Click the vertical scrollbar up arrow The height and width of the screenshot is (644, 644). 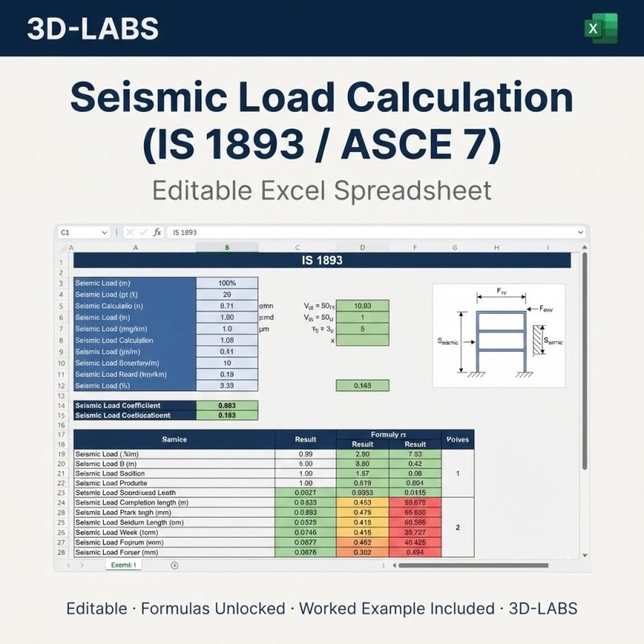(584, 248)
